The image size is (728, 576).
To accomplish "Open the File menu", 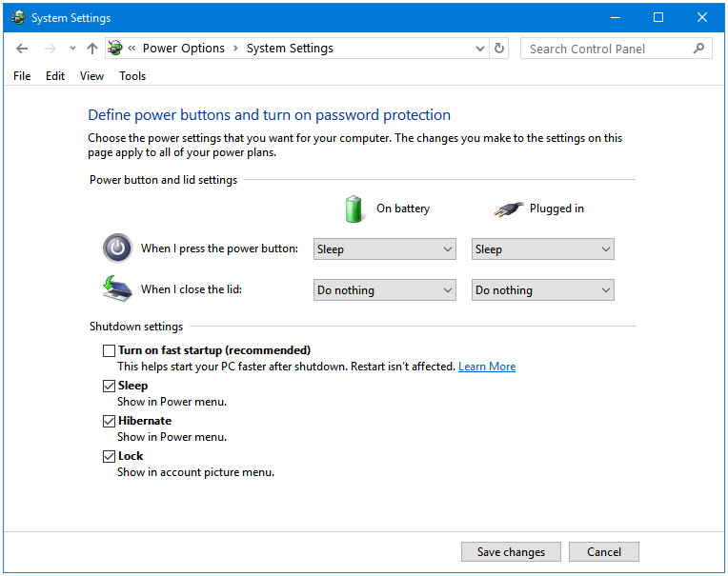I will 22,76.
